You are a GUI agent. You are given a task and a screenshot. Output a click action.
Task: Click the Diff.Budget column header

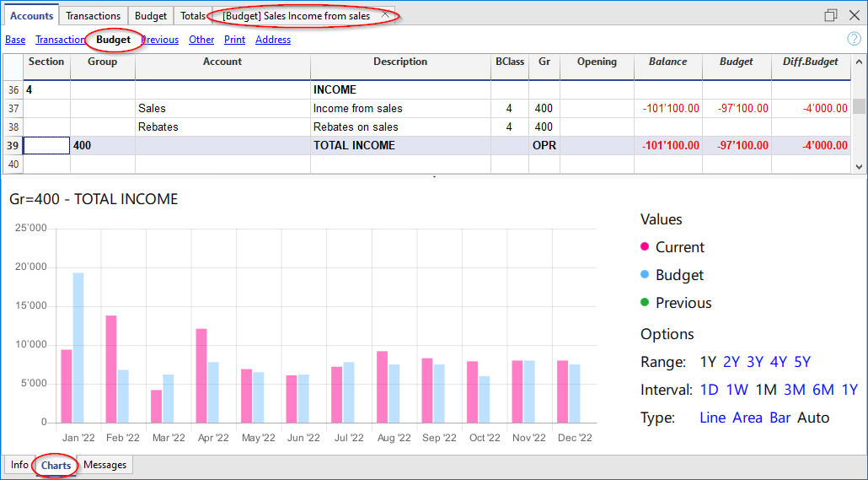click(810, 62)
